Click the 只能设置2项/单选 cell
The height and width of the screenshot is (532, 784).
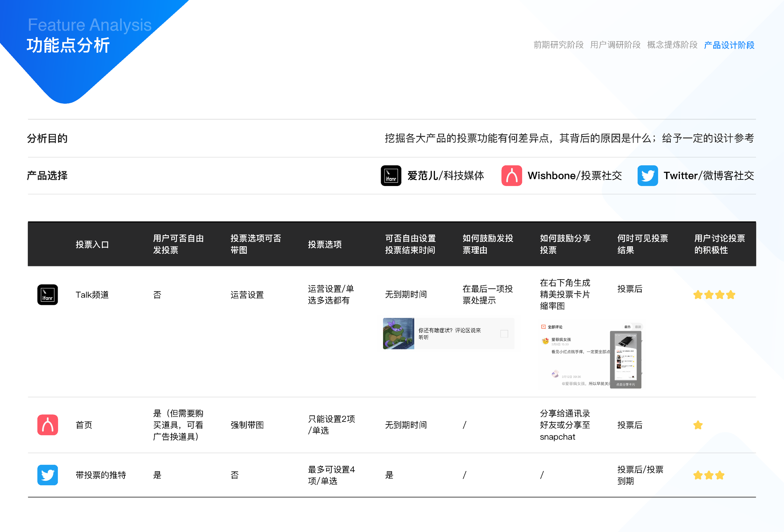331,425
